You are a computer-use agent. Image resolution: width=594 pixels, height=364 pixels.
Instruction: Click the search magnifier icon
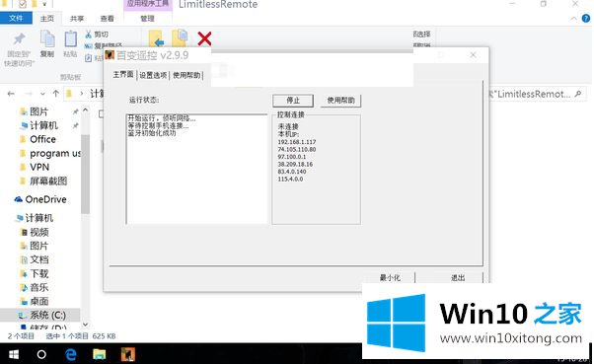(578, 94)
